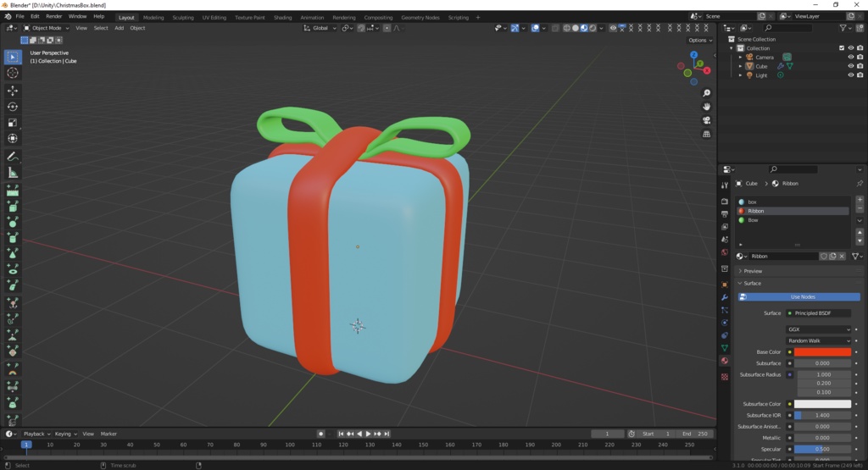This screenshot has height=470, width=868.
Task: Switch to the Shading workspace tab
Action: (282, 18)
